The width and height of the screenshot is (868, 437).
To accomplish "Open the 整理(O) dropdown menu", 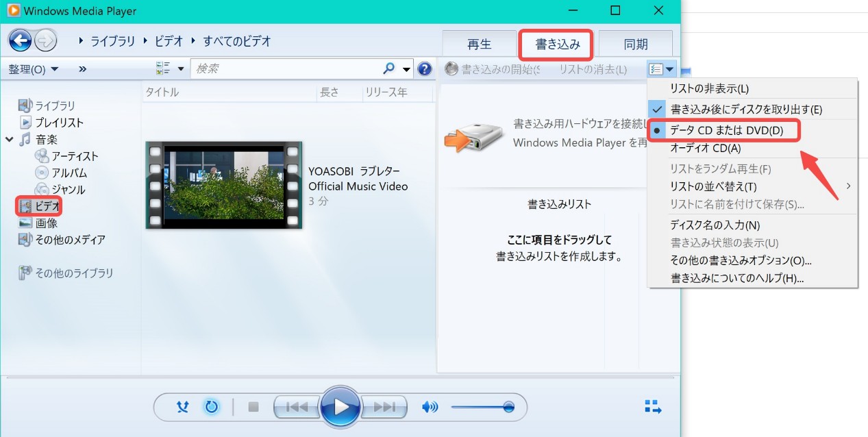I will tap(33, 69).
